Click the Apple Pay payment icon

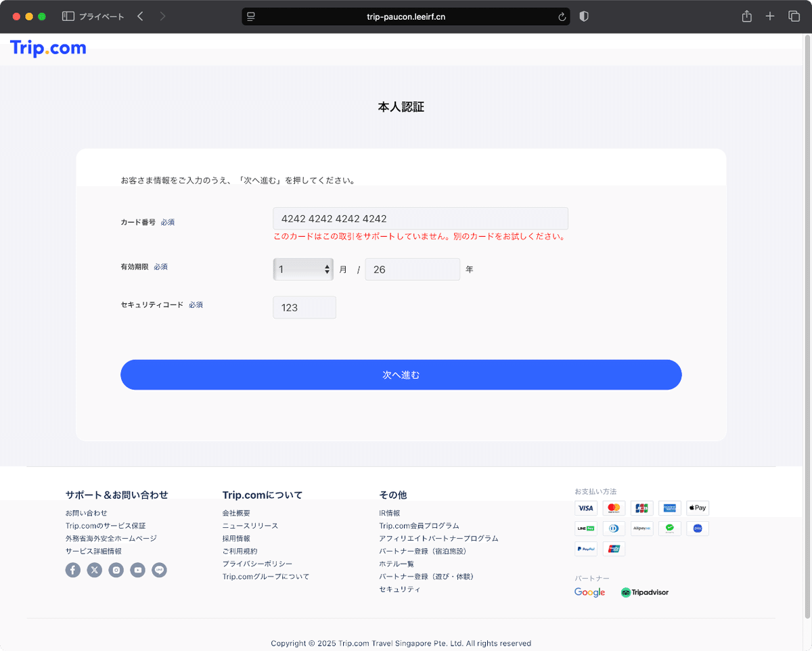(698, 508)
